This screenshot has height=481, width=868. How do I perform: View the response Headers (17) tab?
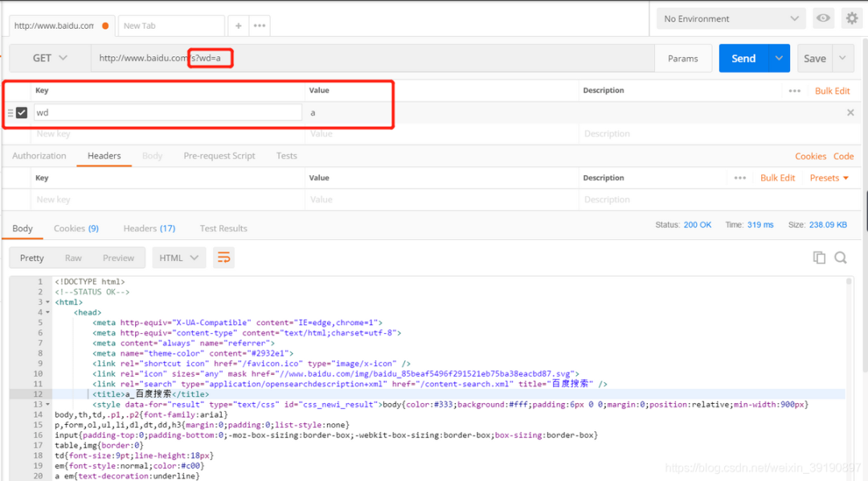[149, 228]
